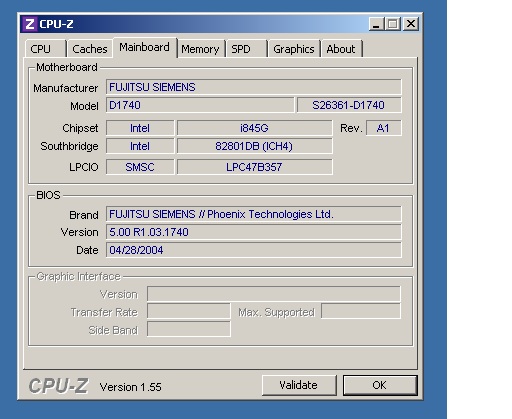Click the BIOS Date label
Image resolution: width=512 pixels, height=419 pixels.
coord(87,250)
